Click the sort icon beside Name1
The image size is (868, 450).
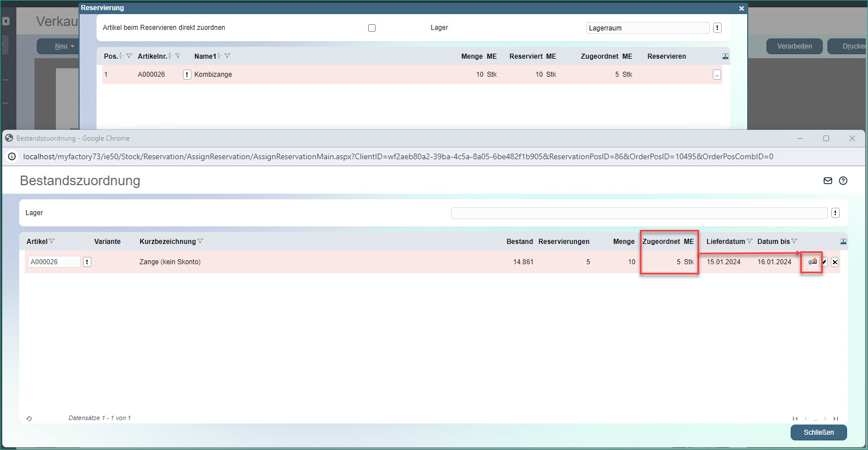[220, 56]
